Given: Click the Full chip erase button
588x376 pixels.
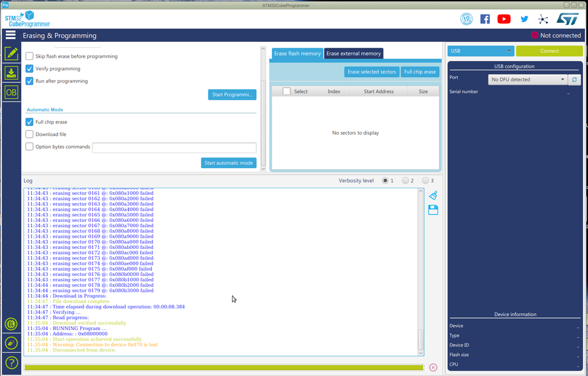Looking at the screenshot, I should 420,72.
